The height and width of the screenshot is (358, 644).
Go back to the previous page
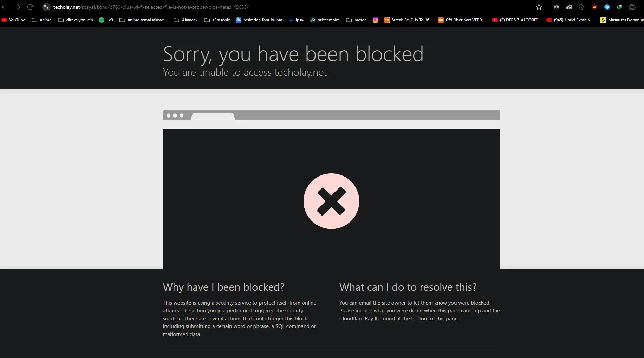coord(5,7)
